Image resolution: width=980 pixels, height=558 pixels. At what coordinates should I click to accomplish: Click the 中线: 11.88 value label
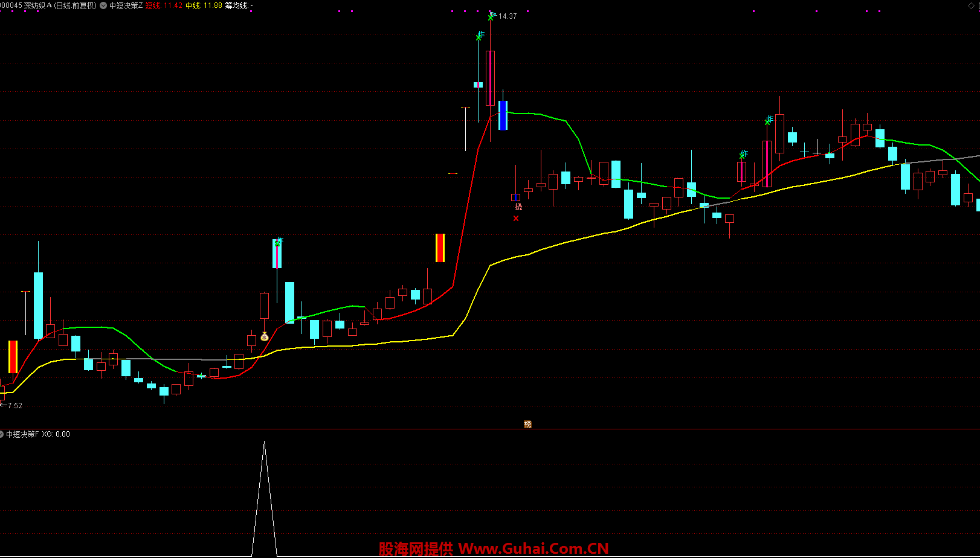point(204,5)
